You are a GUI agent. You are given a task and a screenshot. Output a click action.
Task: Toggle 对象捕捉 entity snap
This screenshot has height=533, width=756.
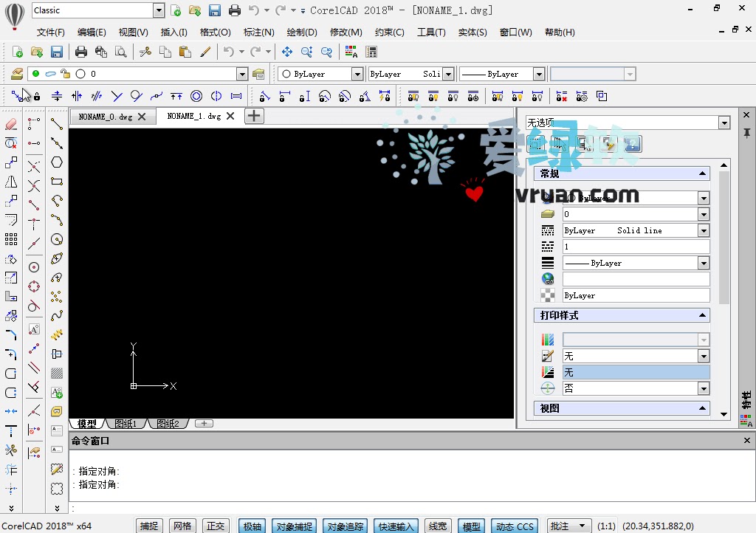click(294, 526)
